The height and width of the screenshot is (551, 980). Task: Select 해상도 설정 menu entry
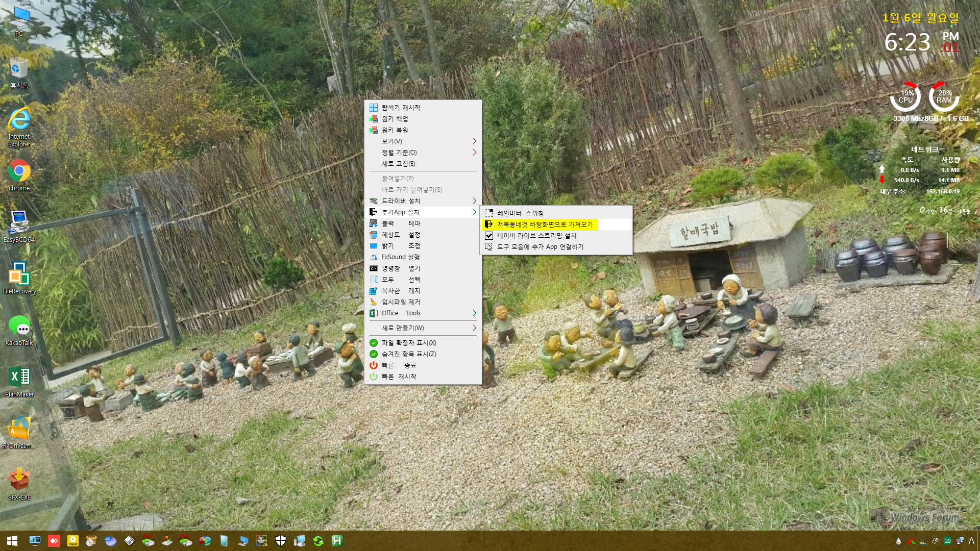pyautogui.click(x=423, y=235)
